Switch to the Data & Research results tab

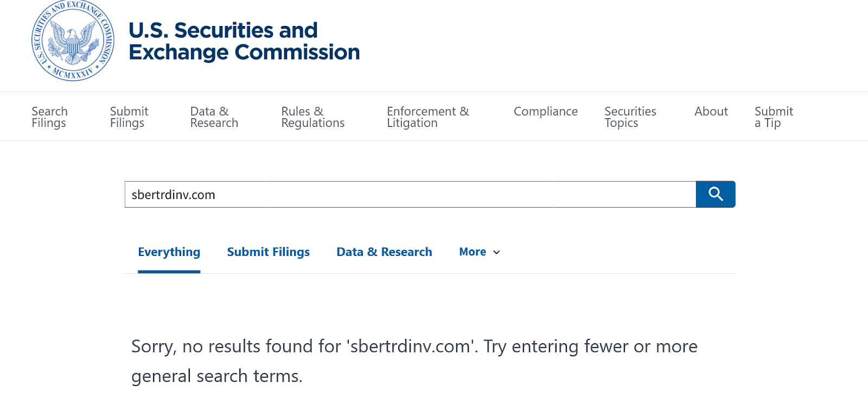click(x=384, y=252)
